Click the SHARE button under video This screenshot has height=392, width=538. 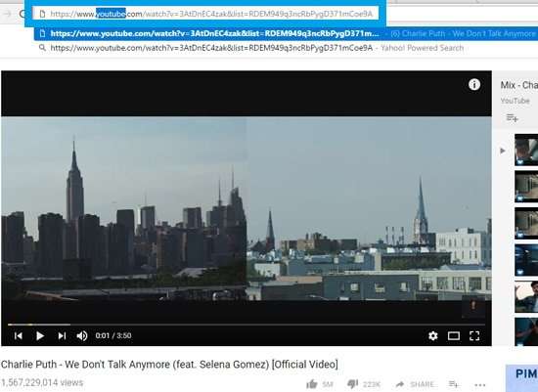pyautogui.click(x=416, y=384)
